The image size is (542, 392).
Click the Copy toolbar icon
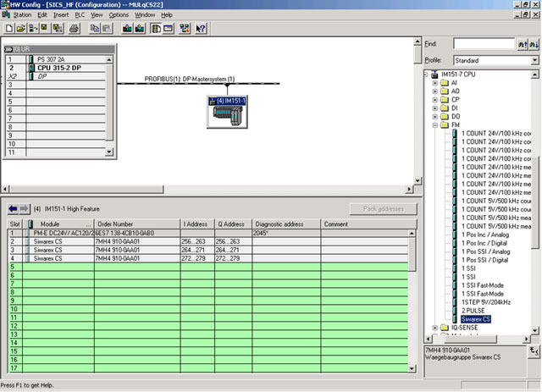95,28
